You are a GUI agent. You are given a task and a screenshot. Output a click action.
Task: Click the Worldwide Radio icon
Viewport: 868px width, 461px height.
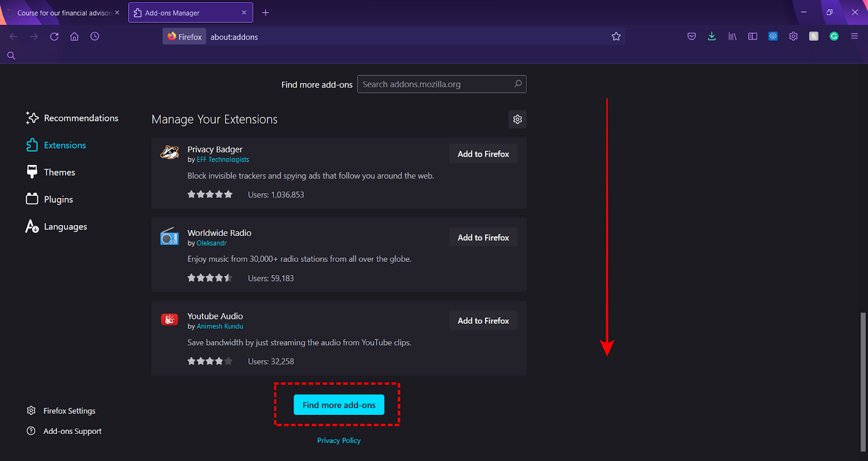coord(170,236)
